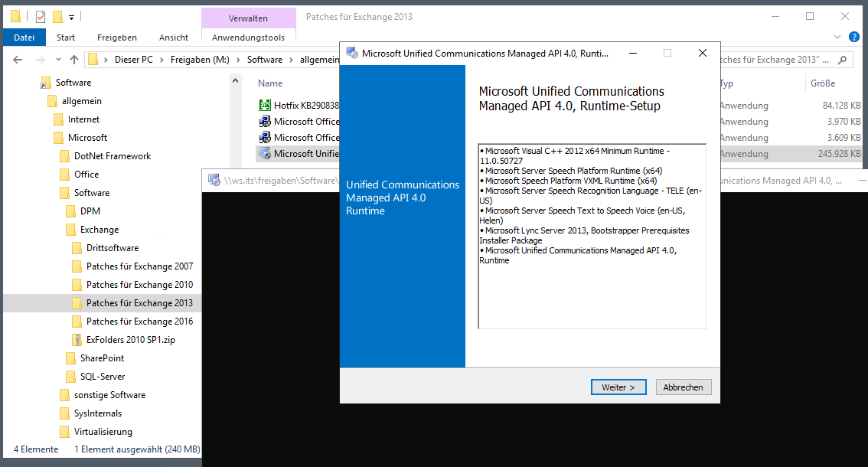Expand the ribbon with the chevron
This screenshot has height=467, width=868.
tap(837, 37)
